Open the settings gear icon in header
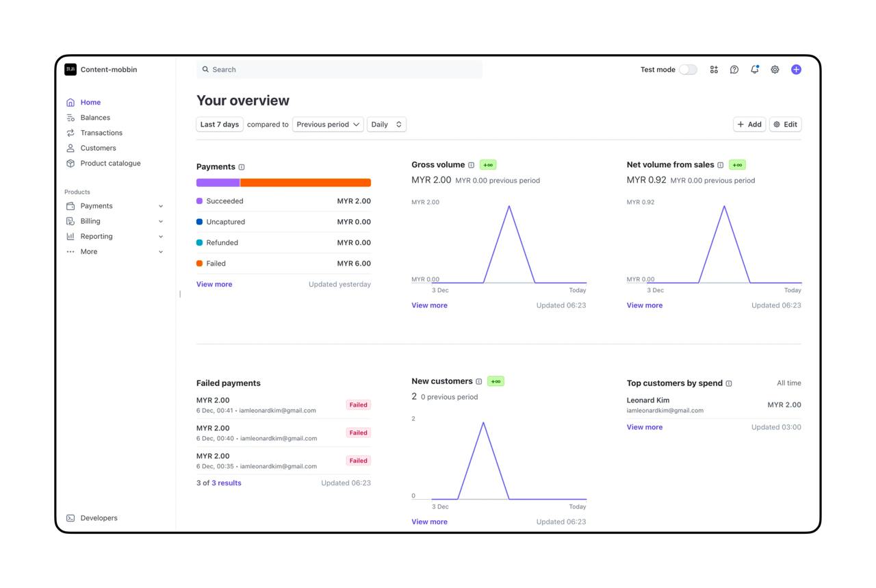The image size is (876, 588). [x=775, y=69]
